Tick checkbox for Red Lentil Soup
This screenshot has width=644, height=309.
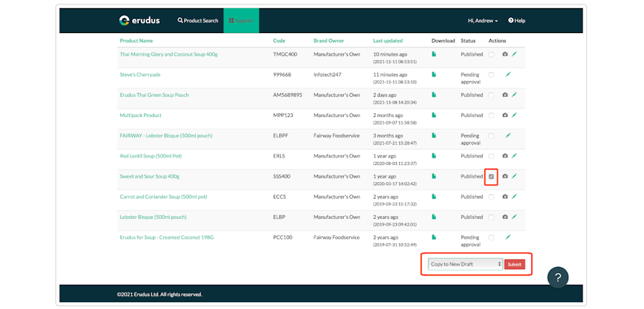click(x=491, y=156)
